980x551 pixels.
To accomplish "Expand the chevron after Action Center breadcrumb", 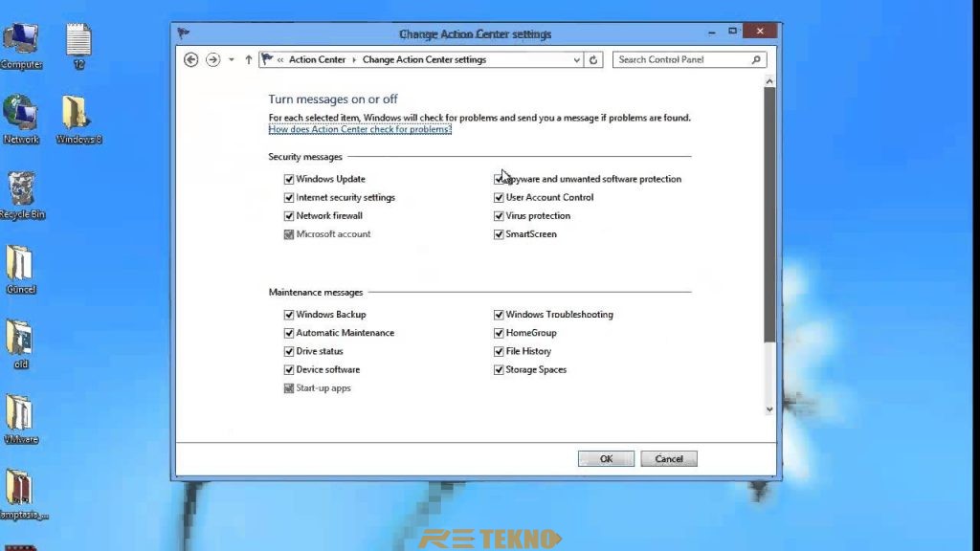I will click(x=354, y=60).
